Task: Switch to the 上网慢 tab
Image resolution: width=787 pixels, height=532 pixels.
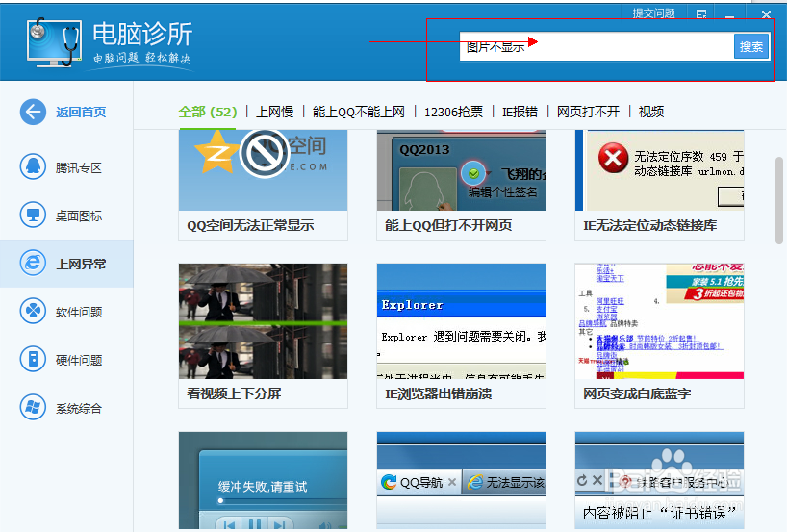Action: pos(274,112)
